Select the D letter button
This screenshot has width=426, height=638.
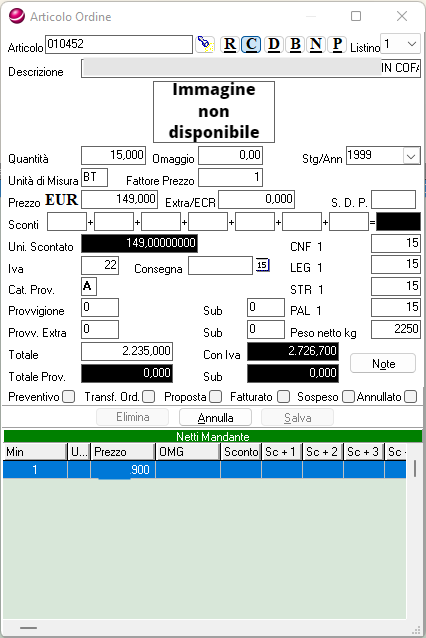point(273,44)
